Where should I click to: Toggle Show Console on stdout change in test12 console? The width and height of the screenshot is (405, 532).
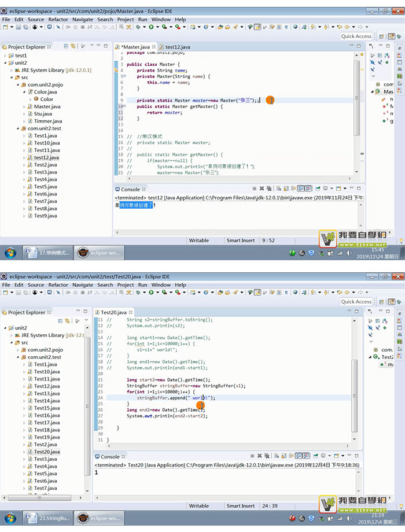point(301,189)
